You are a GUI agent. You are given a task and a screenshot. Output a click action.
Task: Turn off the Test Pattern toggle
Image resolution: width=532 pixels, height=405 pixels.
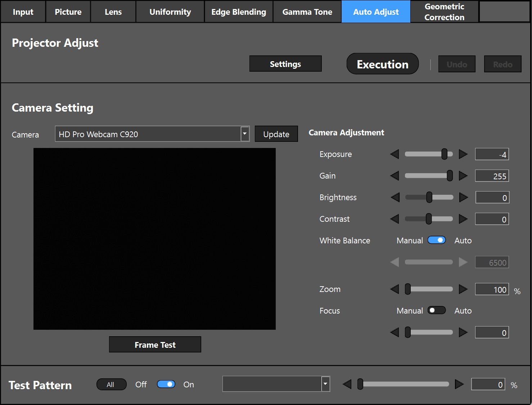pyautogui.click(x=166, y=384)
